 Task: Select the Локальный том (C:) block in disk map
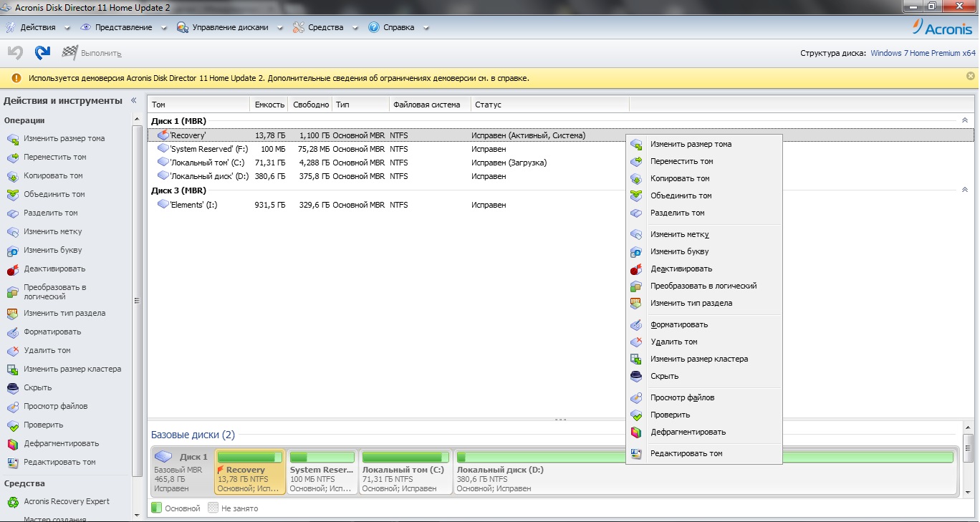click(x=405, y=472)
